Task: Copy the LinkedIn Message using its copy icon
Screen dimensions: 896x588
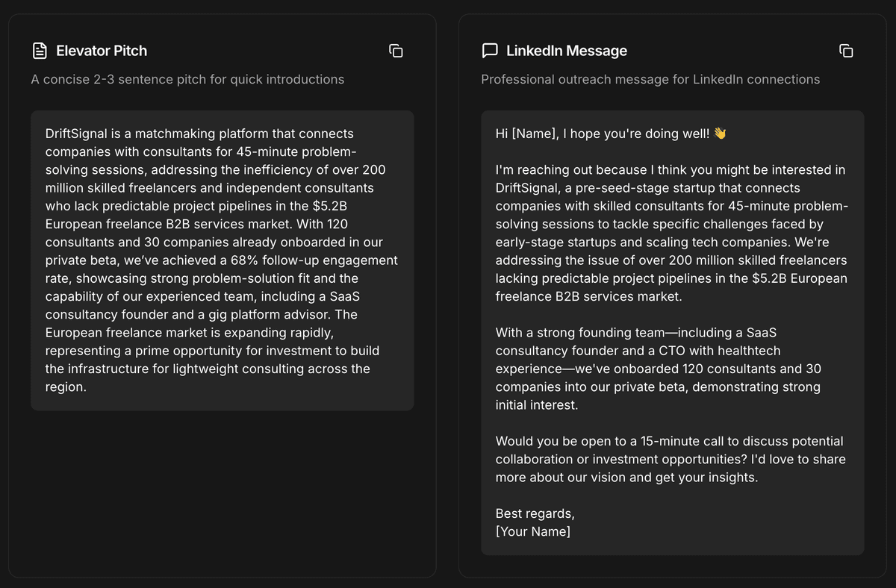Action: (846, 51)
